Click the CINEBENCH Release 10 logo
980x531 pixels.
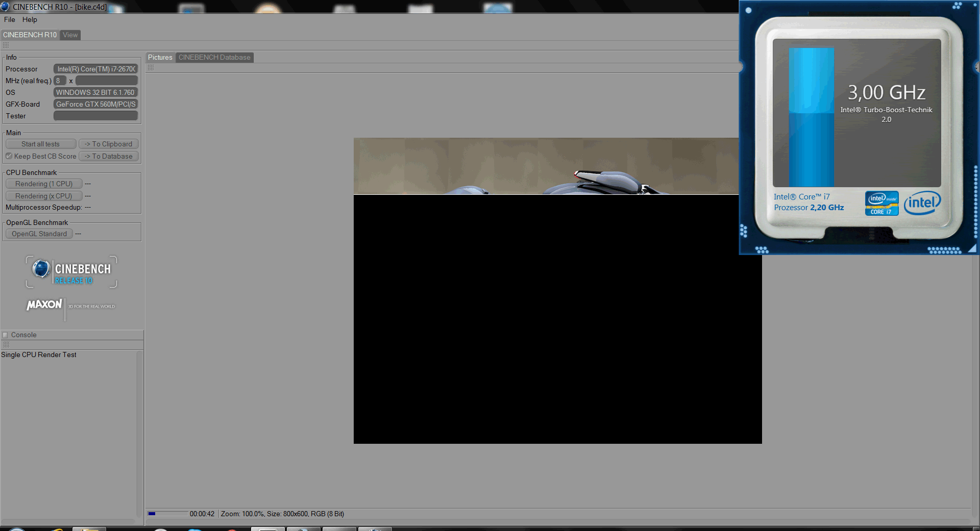[71, 272]
